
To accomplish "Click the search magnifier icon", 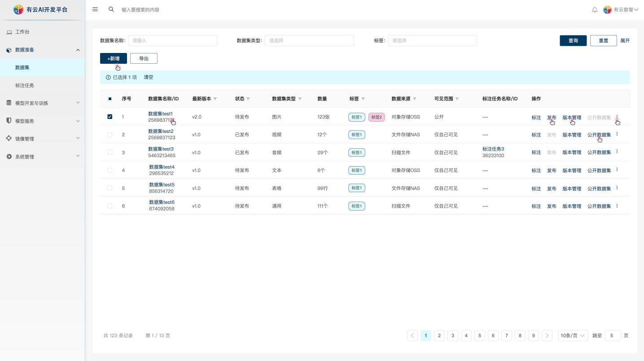I will (x=111, y=9).
